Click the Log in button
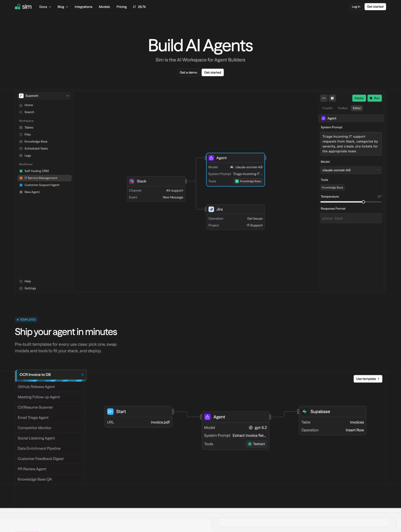The image size is (401, 532). pos(356,7)
